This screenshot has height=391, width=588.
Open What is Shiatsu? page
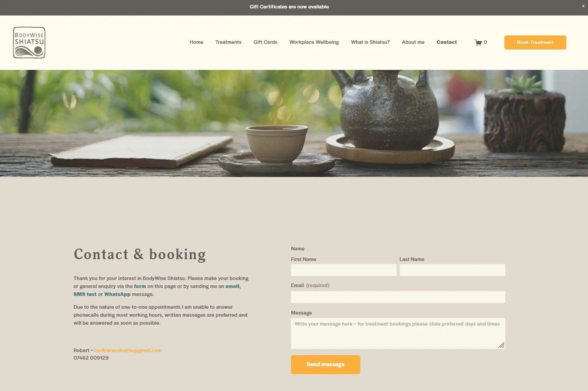point(370,42)
